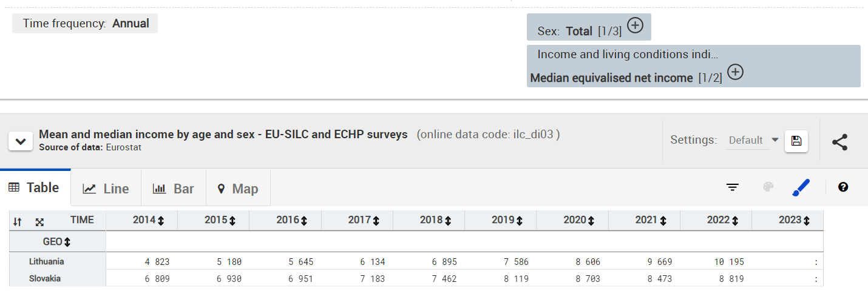The height and width of the screenshot is (291, 868).
Task: Click the share icon
Action: [839, 142]
